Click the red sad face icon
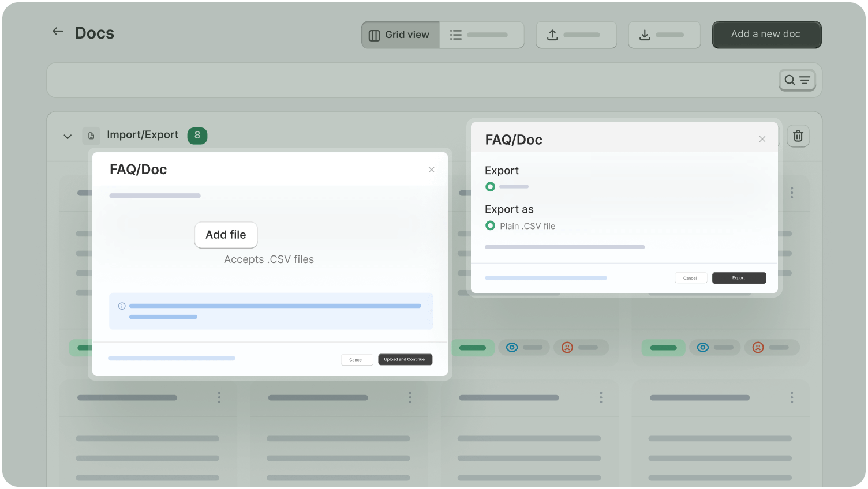This screenshot has width=868, height=489. pyautogui.click(x=567, y=347)
